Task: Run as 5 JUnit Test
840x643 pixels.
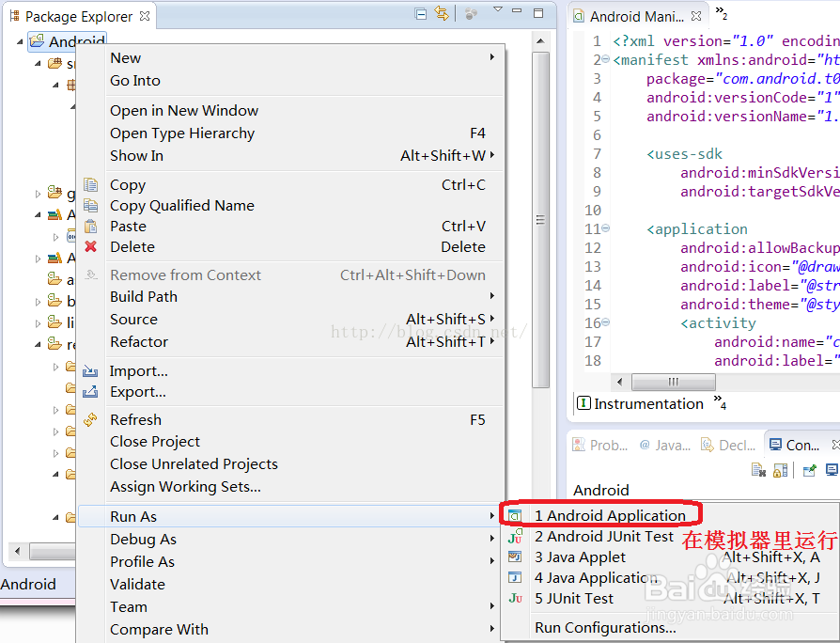Action: pos(670,599)
